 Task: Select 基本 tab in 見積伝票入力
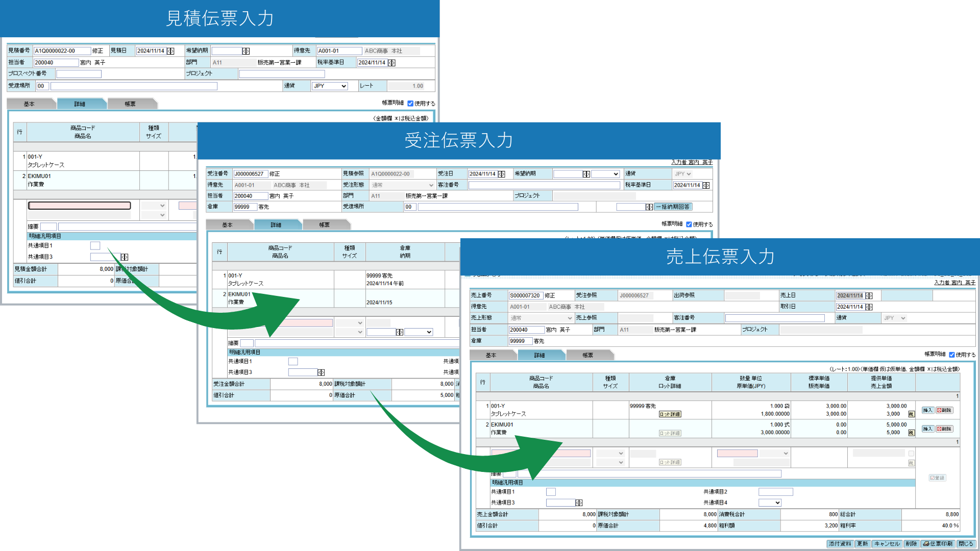29,104
